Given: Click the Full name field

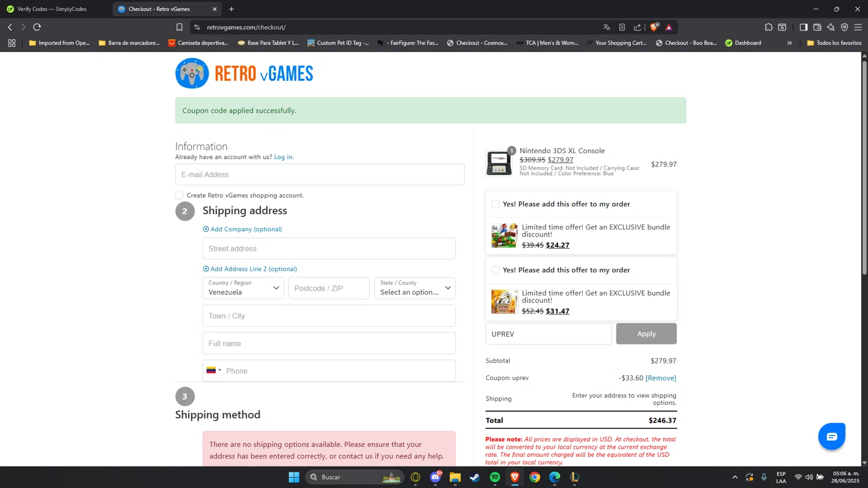Looking at the screenshot, I should coord(329,343).
